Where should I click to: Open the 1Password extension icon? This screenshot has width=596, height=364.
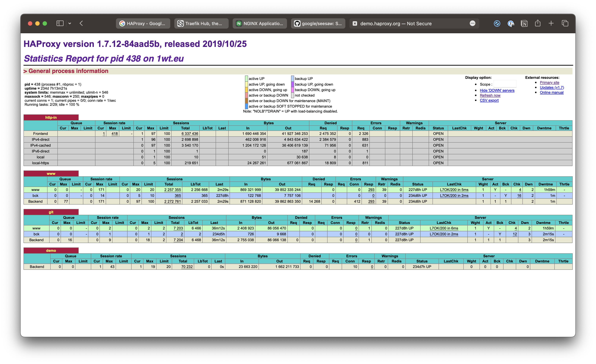point(511,23)
